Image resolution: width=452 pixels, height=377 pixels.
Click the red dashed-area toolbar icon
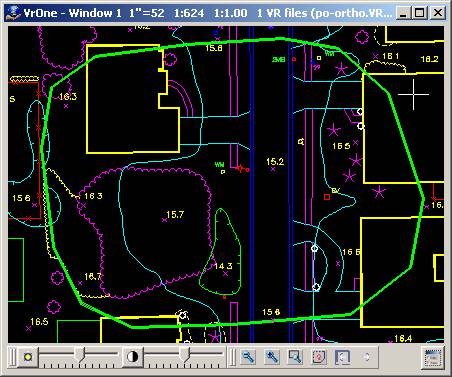(319, 357)
